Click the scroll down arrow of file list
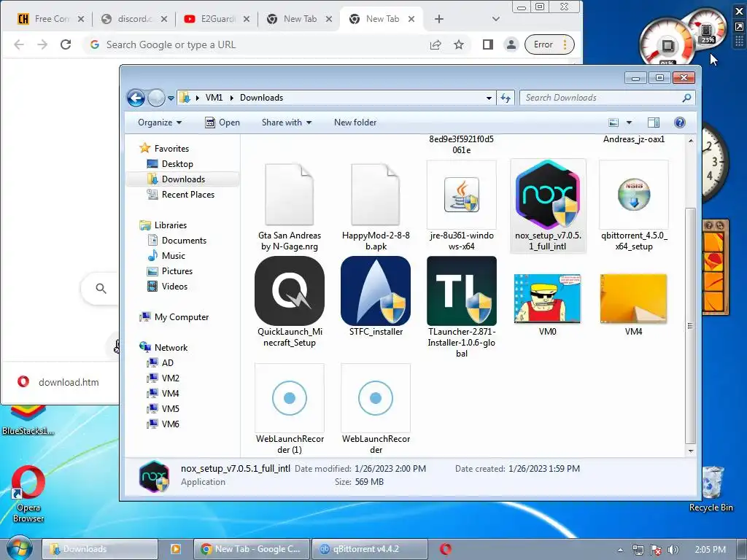 click(690, 451)
